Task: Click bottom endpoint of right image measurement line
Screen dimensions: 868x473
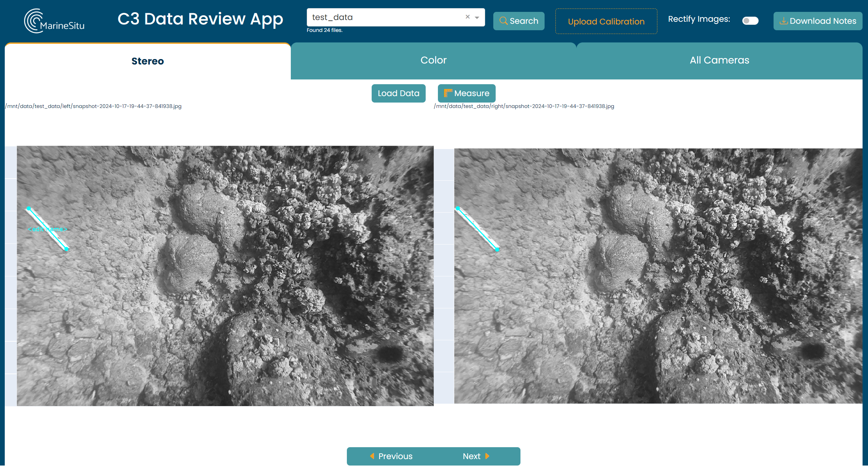Action: click(497, 250)
